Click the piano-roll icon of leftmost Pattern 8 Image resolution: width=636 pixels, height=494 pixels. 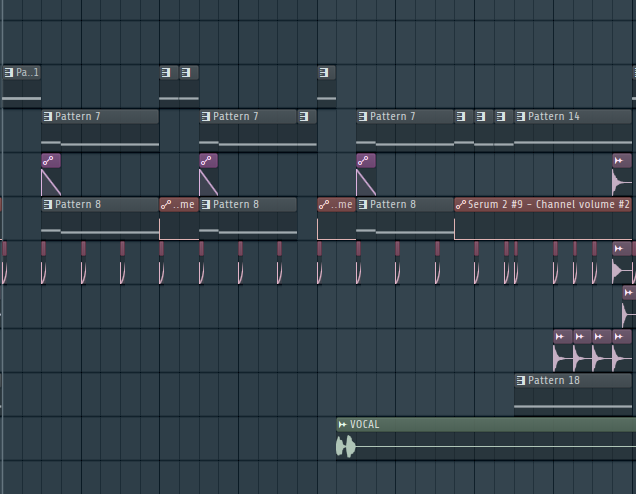point(48,205)
